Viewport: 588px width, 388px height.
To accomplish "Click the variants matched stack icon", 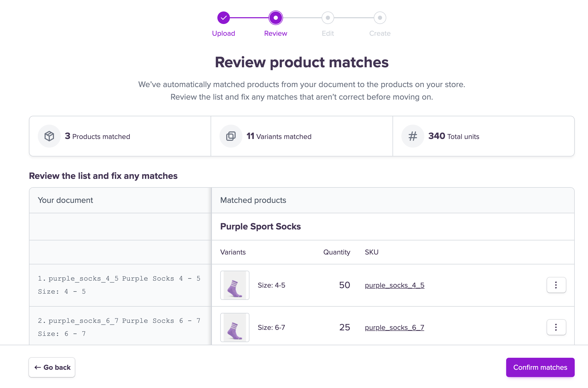I will point(231,136).
